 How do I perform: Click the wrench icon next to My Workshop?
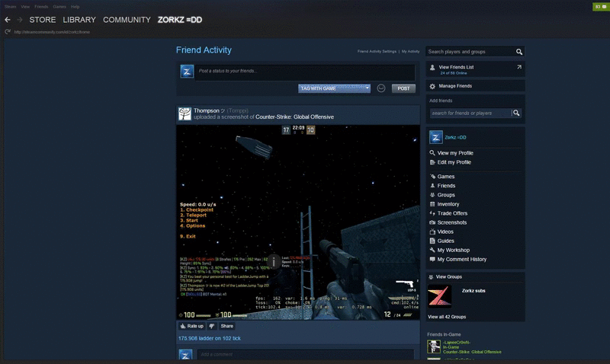432,251
